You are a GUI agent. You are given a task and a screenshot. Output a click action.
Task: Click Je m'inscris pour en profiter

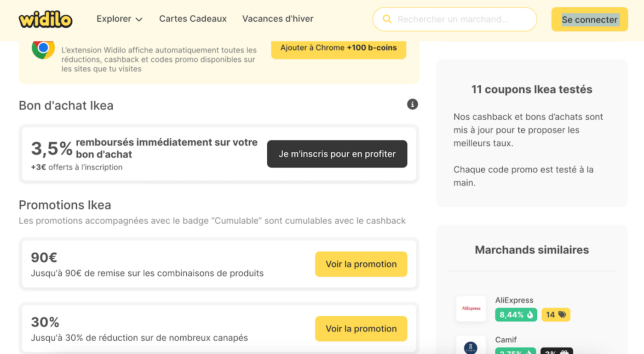337,154
